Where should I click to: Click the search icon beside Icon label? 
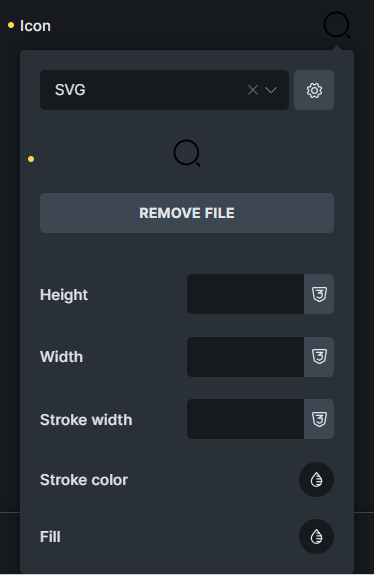tap(337, 25)
